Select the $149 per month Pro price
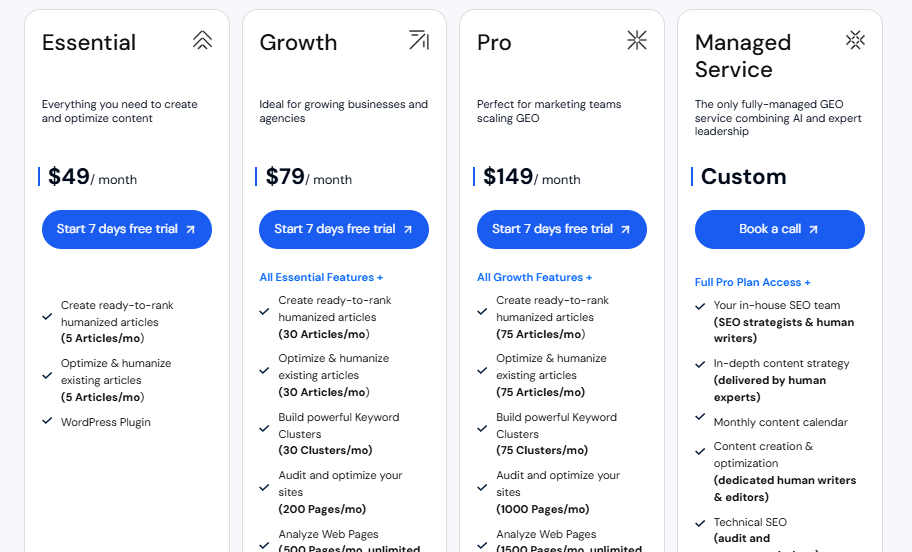This screenshot has width=912, height=552. (531, 177)
